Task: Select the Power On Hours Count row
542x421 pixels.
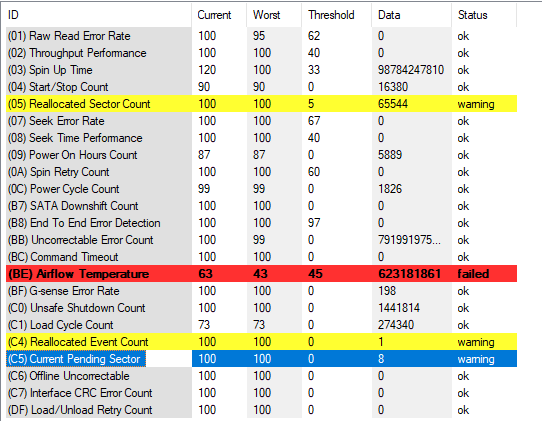Action: tap(261, 155)
